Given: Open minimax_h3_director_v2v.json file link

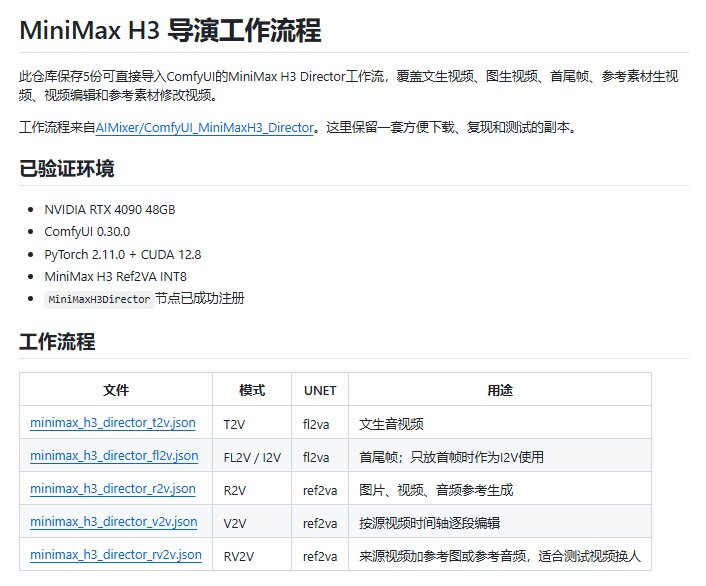Looking at the screenshot, I should click(114, 521).
